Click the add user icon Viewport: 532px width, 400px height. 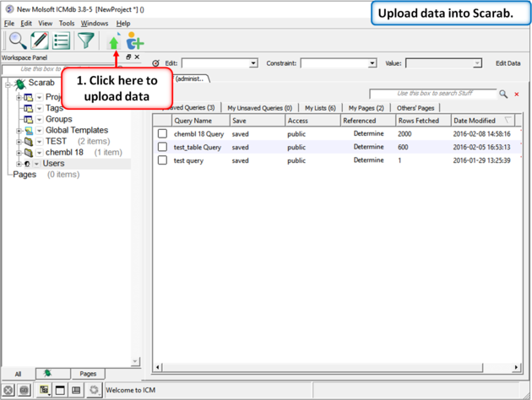pos(135,41)
